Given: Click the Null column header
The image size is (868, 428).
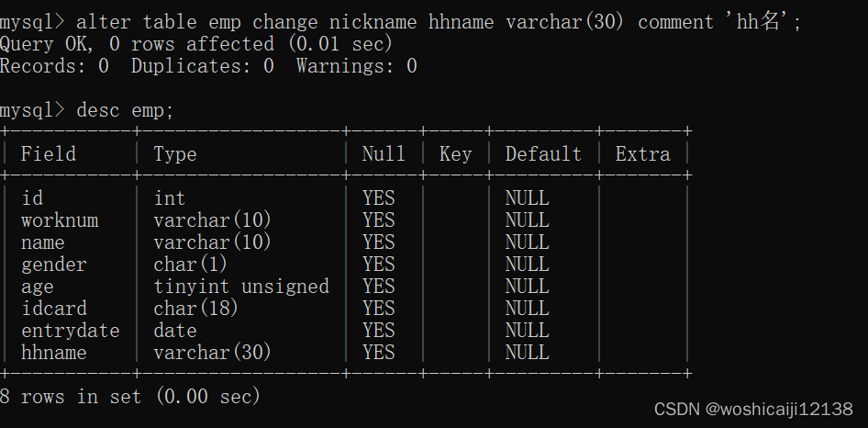Looking at the screenshot, I should (x=384, y=154).
